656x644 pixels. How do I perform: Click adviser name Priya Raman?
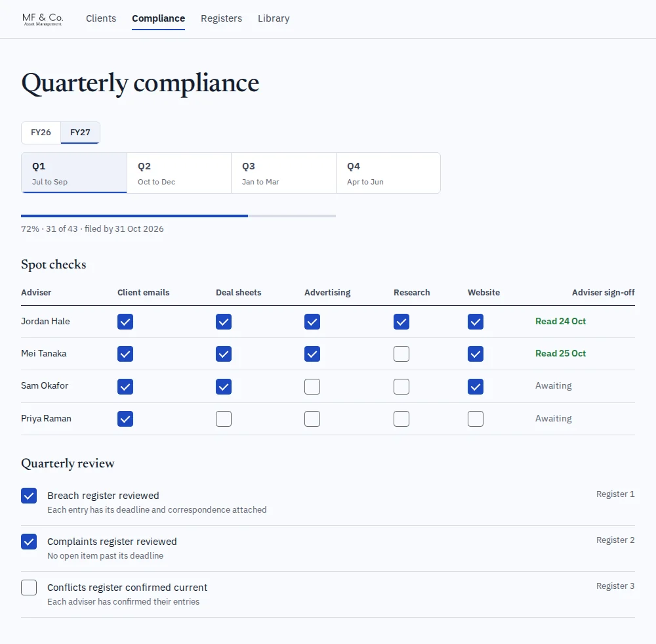tap(46, 418)
